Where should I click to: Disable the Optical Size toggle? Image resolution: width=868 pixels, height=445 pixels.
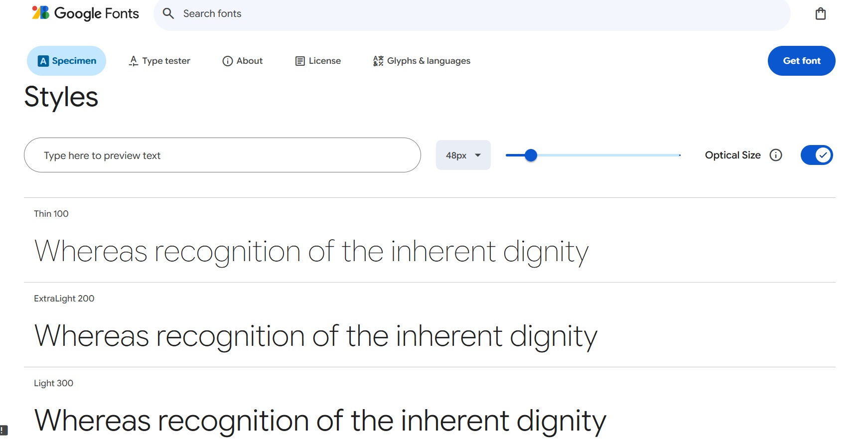click(x=816, y=155)
